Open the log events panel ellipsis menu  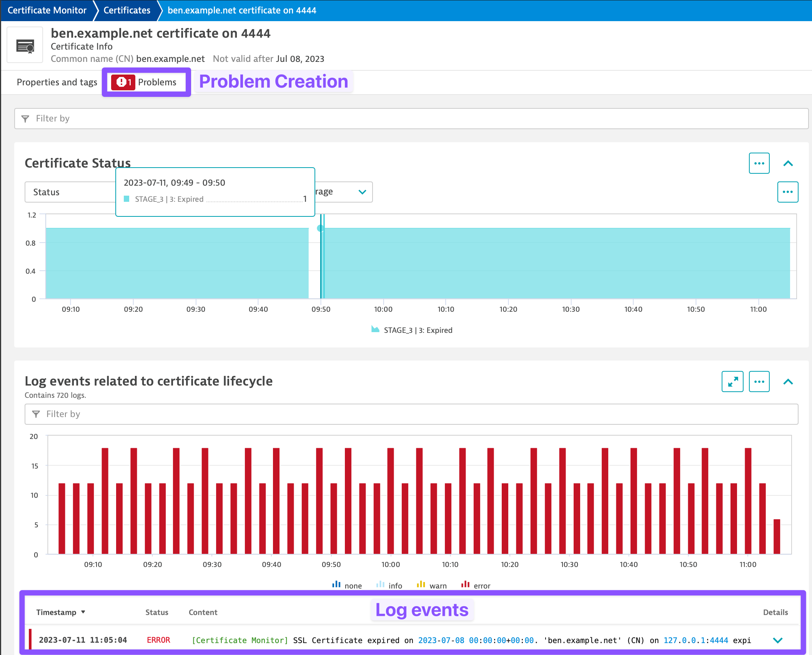pyautogui.click(x=759, y=381)
